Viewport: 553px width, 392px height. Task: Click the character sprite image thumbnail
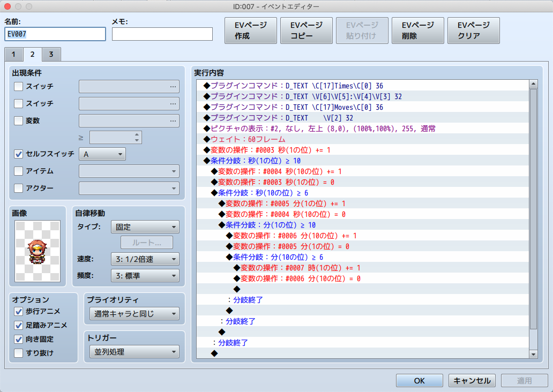pos(38,251)
